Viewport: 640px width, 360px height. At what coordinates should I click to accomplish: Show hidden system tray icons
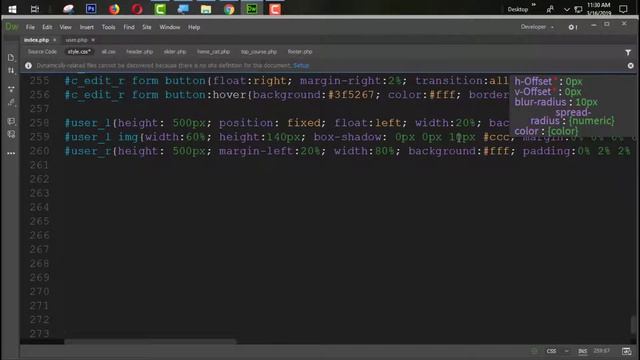(567, 9)
